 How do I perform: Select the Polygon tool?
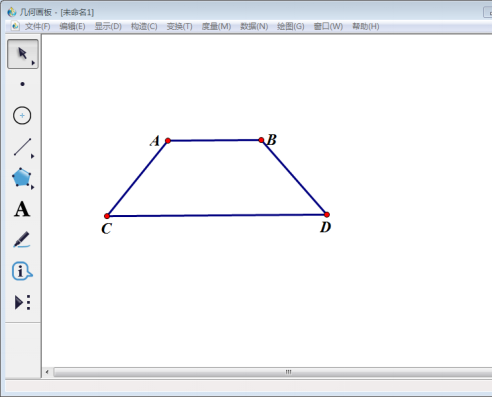pos(21,177)
